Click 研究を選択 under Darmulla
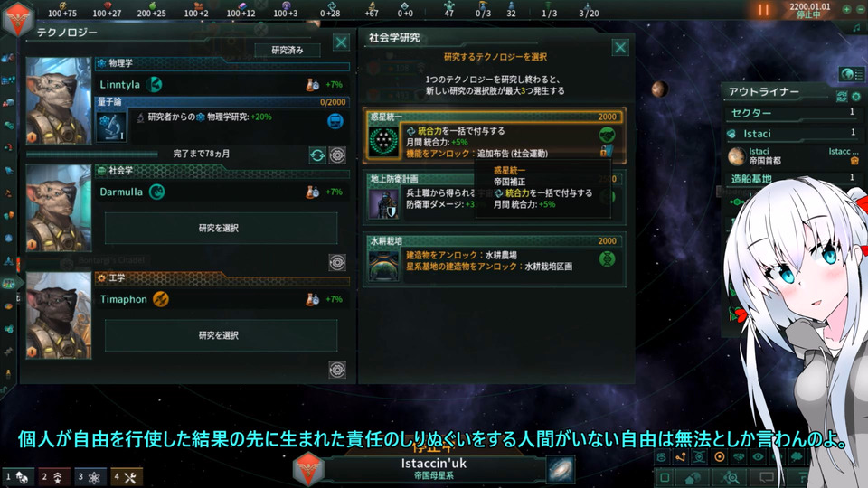Image resolution: width=868 pixels, height=488 pixels. [221, 228]
